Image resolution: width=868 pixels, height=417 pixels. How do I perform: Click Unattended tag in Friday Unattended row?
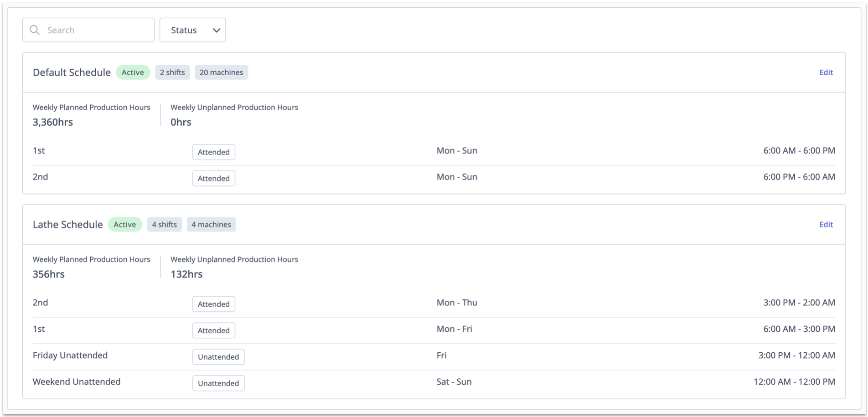point(218,357)
